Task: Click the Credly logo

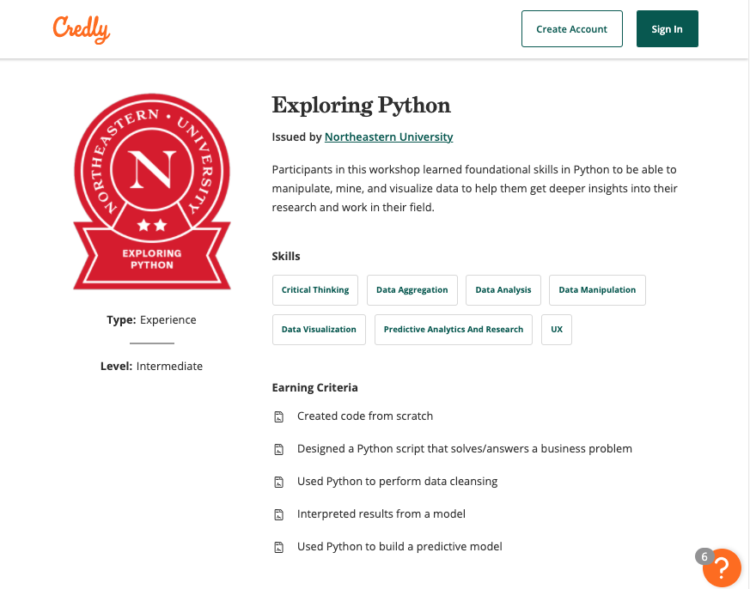Action: (81, 29)
